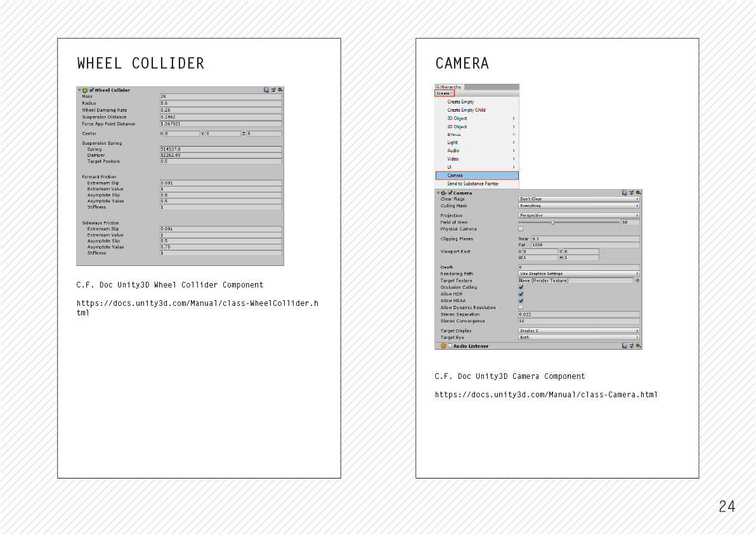Open the Audio submenu
Viewport: 756px width, 535px height.
477,150
